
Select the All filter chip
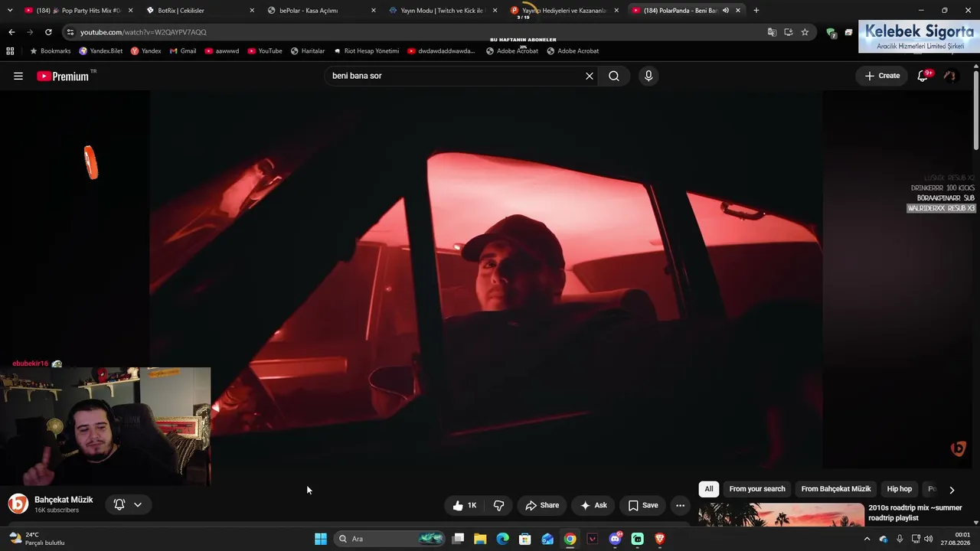pos(709,489)
